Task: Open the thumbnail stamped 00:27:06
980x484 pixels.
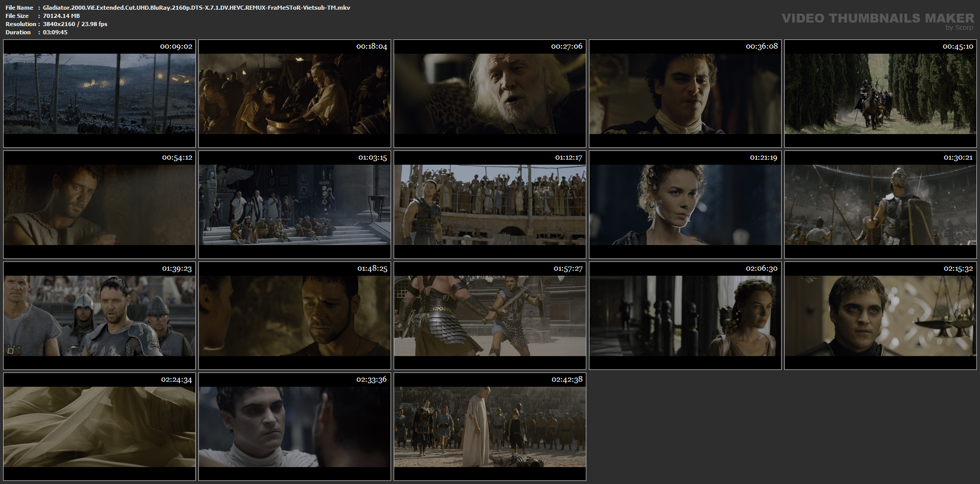Action: coord(490,94)
